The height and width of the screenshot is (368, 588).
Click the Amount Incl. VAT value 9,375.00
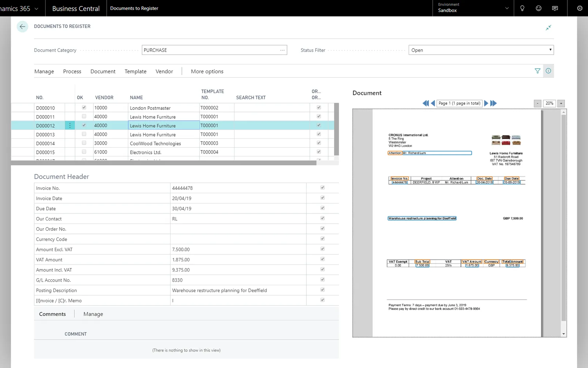pyautogui.click(x=181, y=270)
